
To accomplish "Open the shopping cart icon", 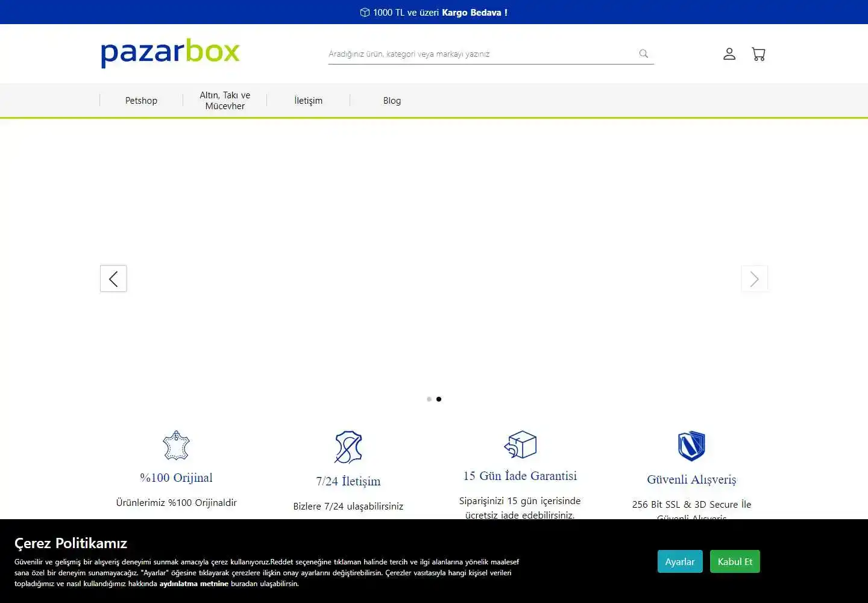I will point(758,54).
